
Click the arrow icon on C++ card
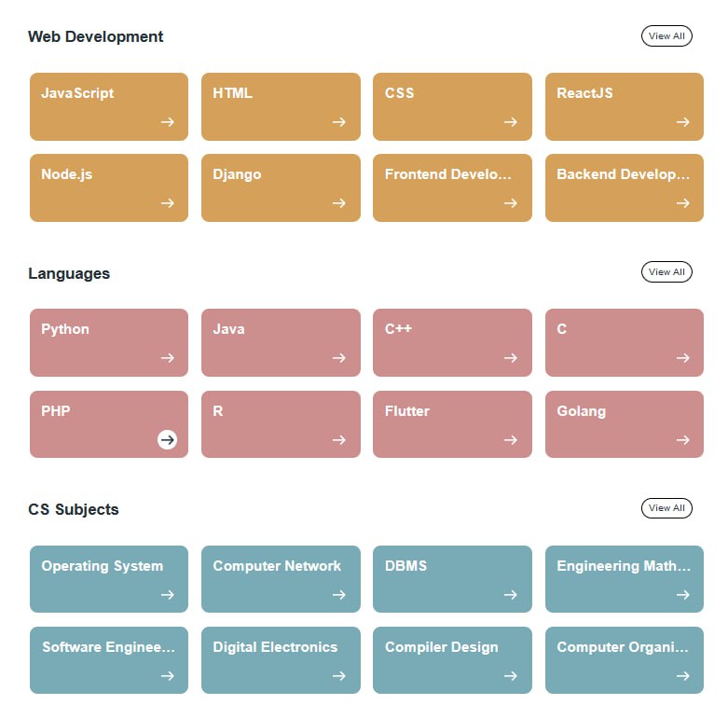pyautogui.click(x=510, y=358)
